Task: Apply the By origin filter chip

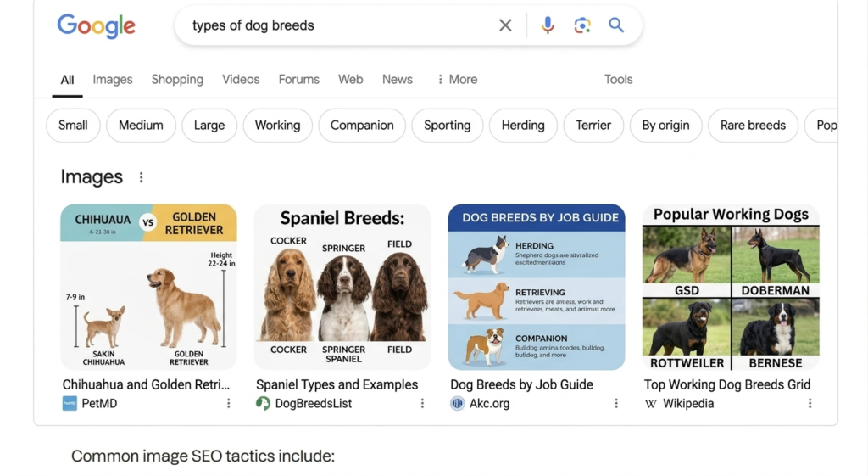Action: [666, 126]
